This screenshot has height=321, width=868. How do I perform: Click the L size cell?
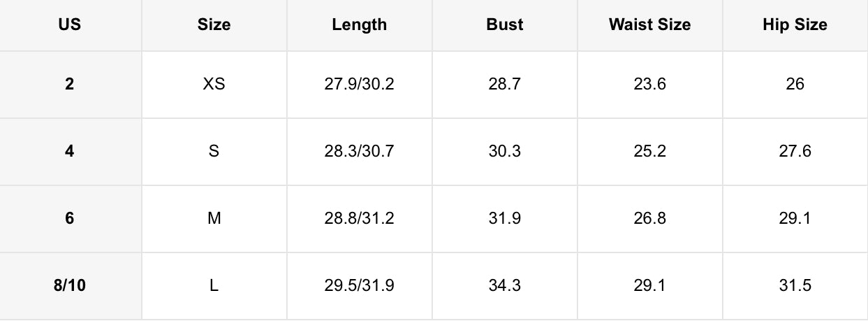(x=214, y=285)
